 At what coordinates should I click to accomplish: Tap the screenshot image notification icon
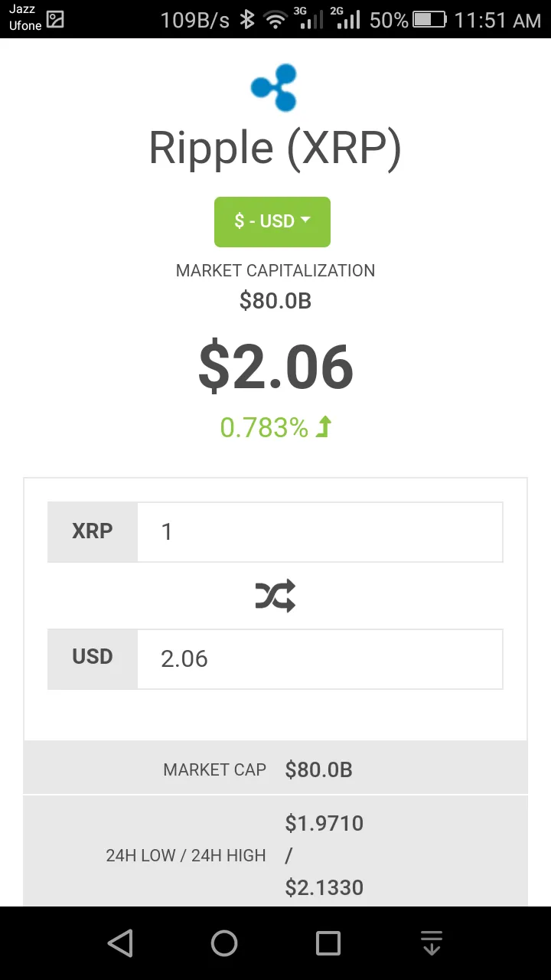pos(55,20)
